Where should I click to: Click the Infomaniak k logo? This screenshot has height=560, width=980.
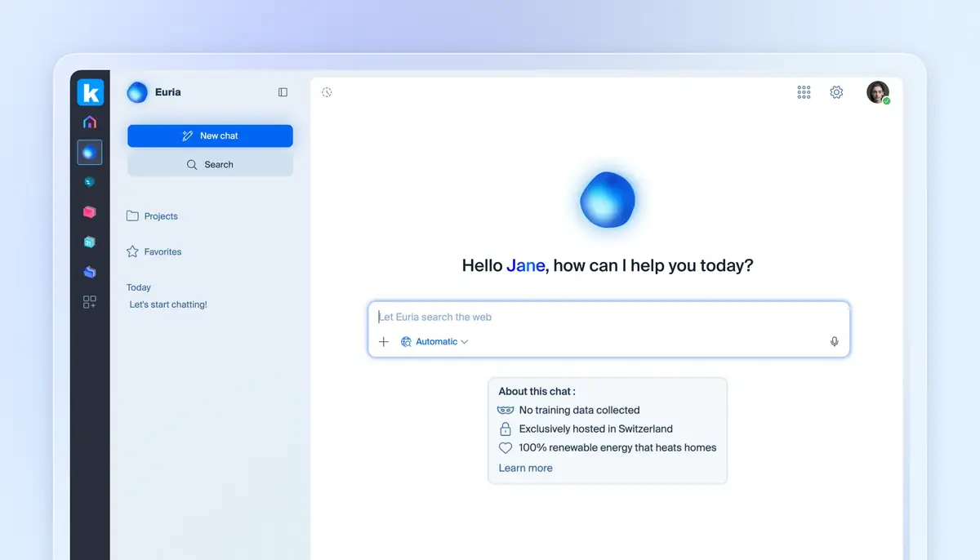pos(90,92)
